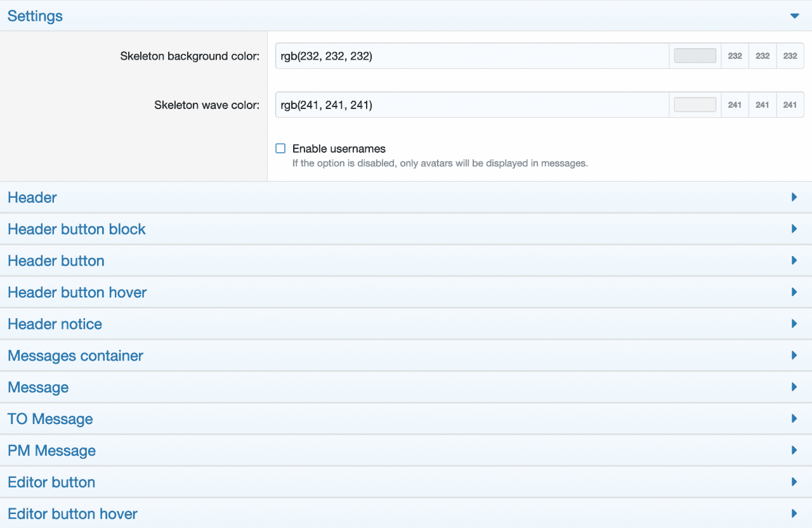The image size is (812, 528).
Task: Click the Editor button section heading
Action: click(51, 482)
